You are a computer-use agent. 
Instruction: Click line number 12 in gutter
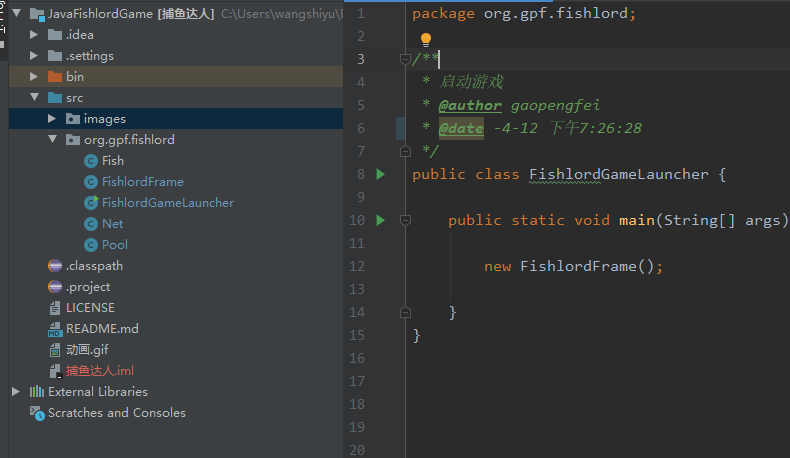[357, 266]
